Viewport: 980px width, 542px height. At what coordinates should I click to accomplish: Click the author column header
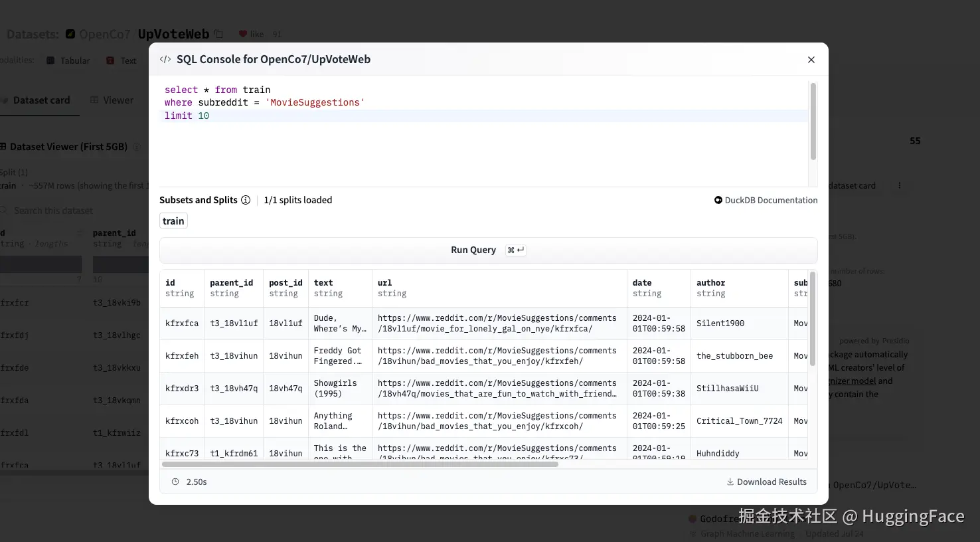point(739,288)
